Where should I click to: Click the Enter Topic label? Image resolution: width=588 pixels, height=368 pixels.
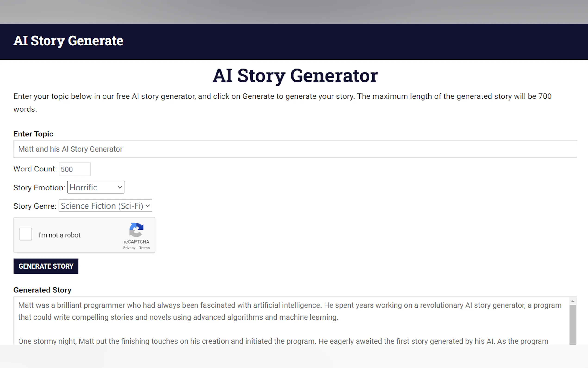tap(33, 134)
